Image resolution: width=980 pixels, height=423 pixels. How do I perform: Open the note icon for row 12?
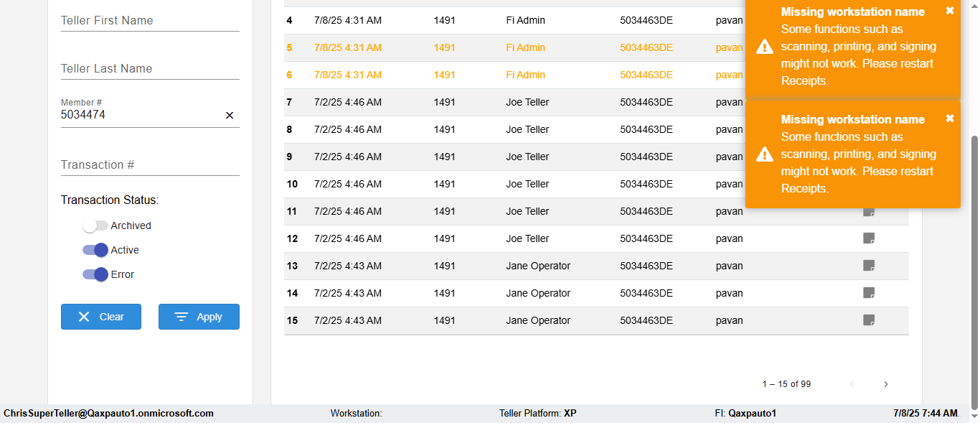pyautogui.click(x=869, y=238)
